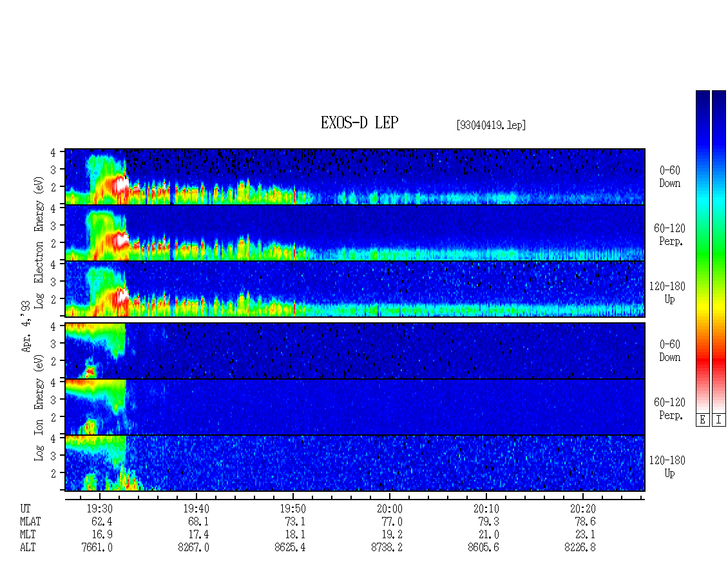
Task: Click the MLT value 21.0
Action: [488, 535]
